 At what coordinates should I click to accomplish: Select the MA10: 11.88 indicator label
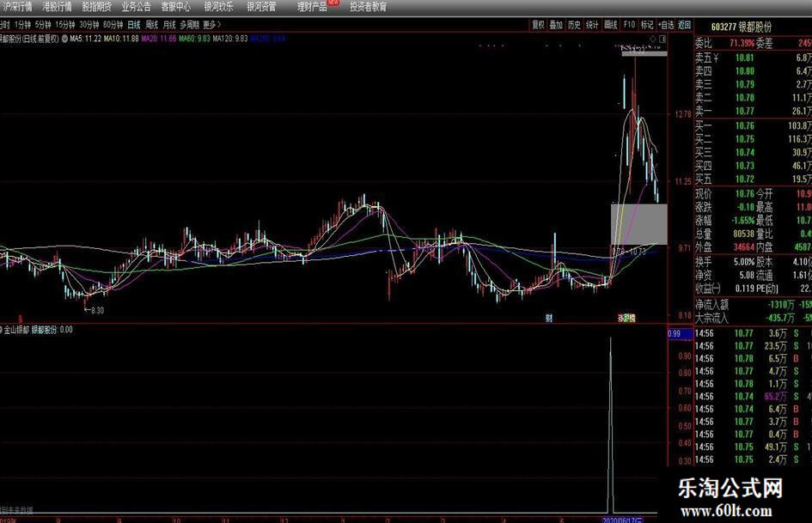point(121,39)
